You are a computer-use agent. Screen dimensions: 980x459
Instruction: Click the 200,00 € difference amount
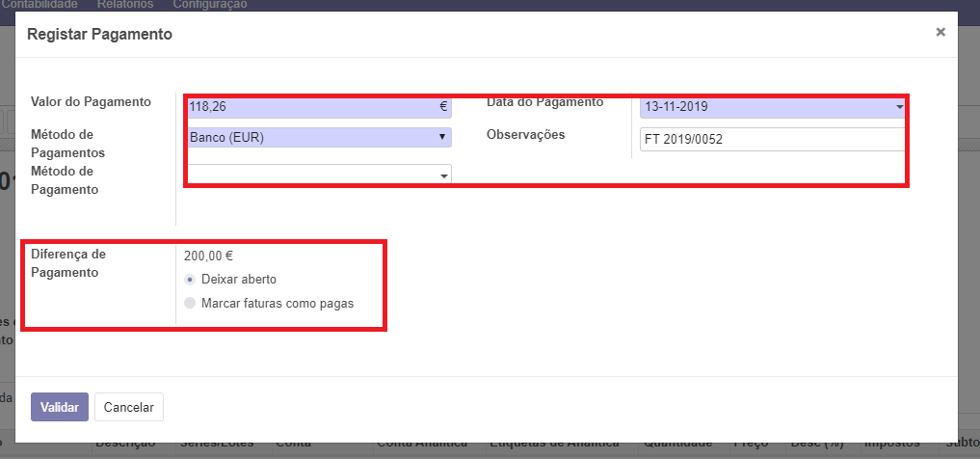click(x=208, y=256)
